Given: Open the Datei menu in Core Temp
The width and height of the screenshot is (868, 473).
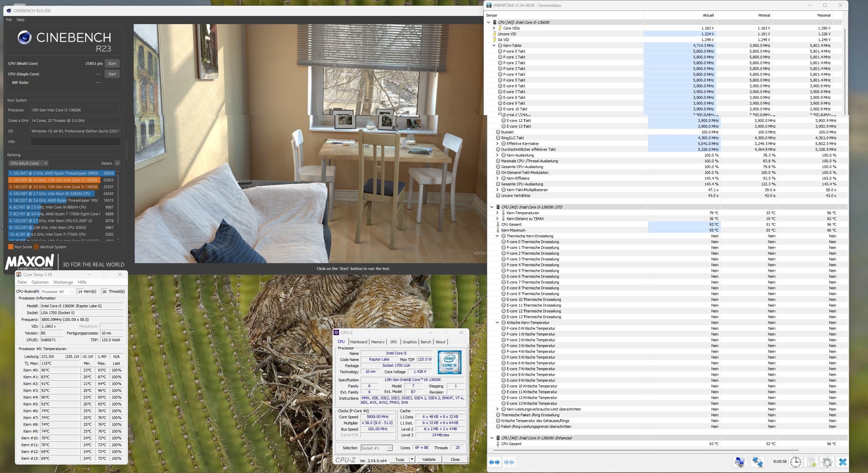Looking at the screenshot, I should coord(22,282).
